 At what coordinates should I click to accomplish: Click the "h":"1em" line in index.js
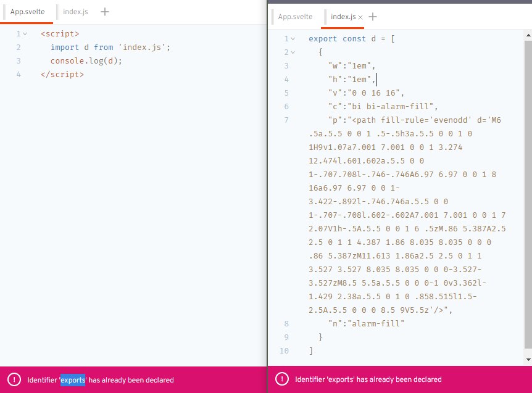coord(352,80)
